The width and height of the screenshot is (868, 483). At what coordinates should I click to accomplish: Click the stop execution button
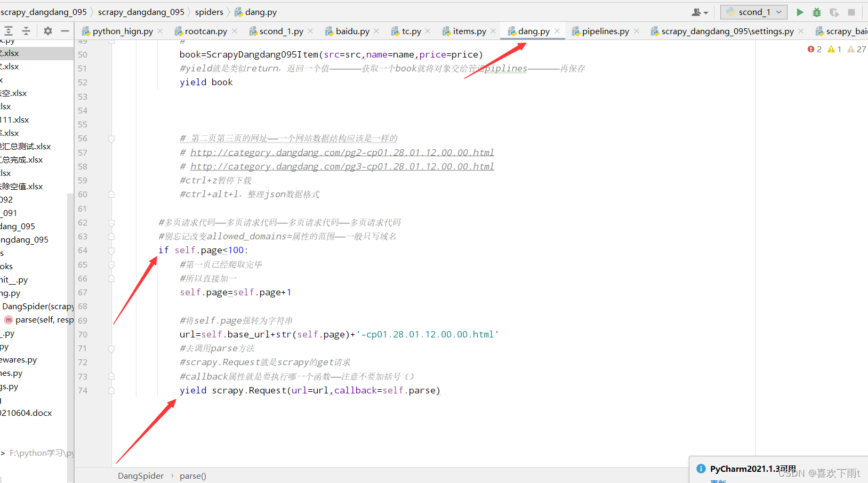pos(851,12)
